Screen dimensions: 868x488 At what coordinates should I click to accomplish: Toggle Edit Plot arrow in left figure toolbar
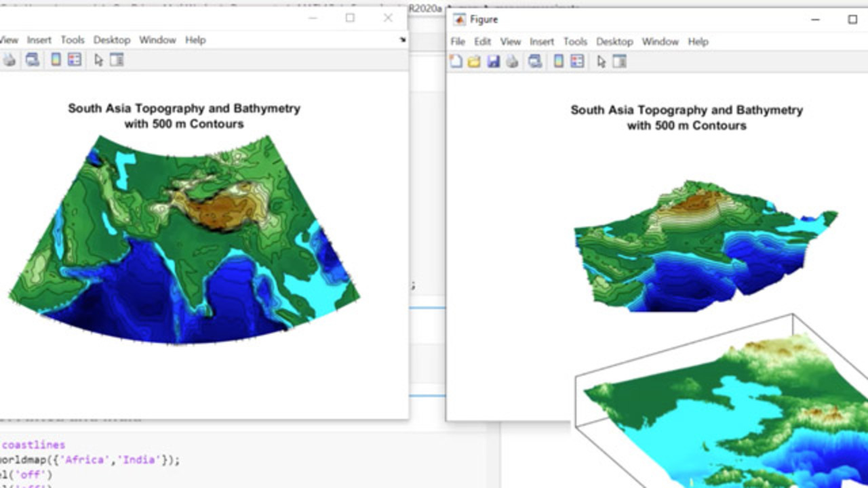[x=98, y=60]
